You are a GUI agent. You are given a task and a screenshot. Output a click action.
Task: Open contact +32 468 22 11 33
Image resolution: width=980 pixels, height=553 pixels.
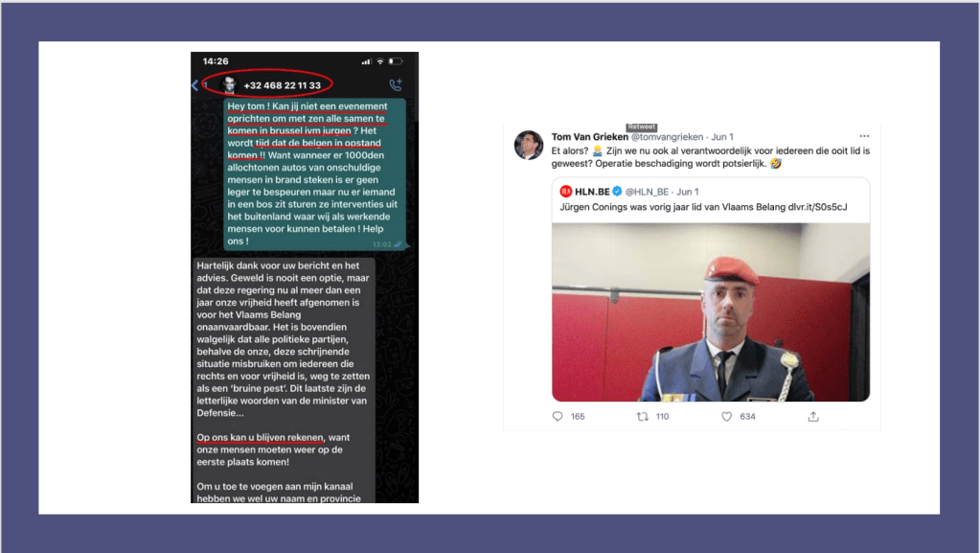(x=282, y=85)
